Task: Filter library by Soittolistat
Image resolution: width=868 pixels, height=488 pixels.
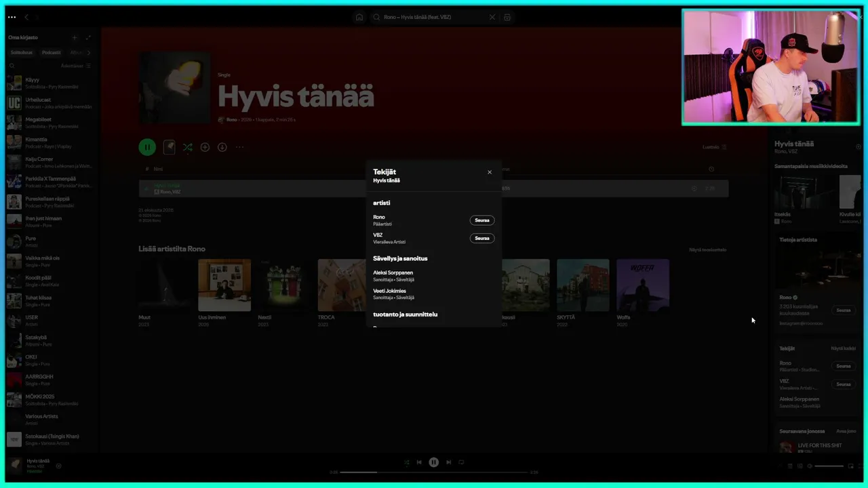Action: pos(21,53)
